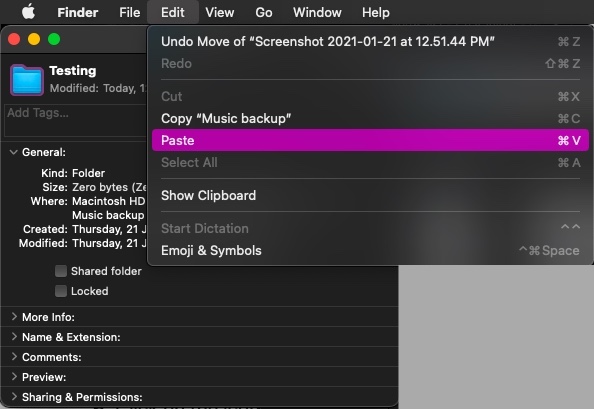Open the Help menu
The image size is (594, 409).
375,12
